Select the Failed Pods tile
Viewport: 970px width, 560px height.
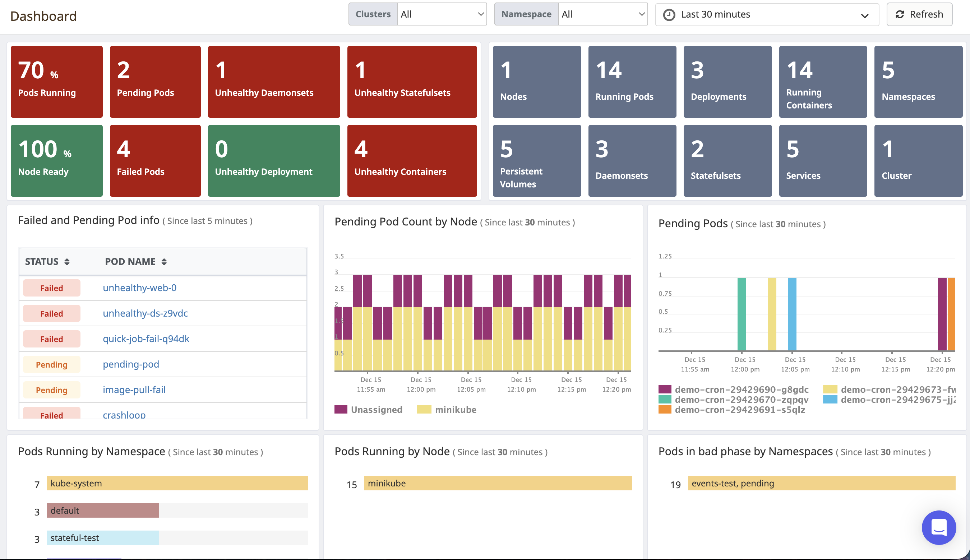[155, 160]
